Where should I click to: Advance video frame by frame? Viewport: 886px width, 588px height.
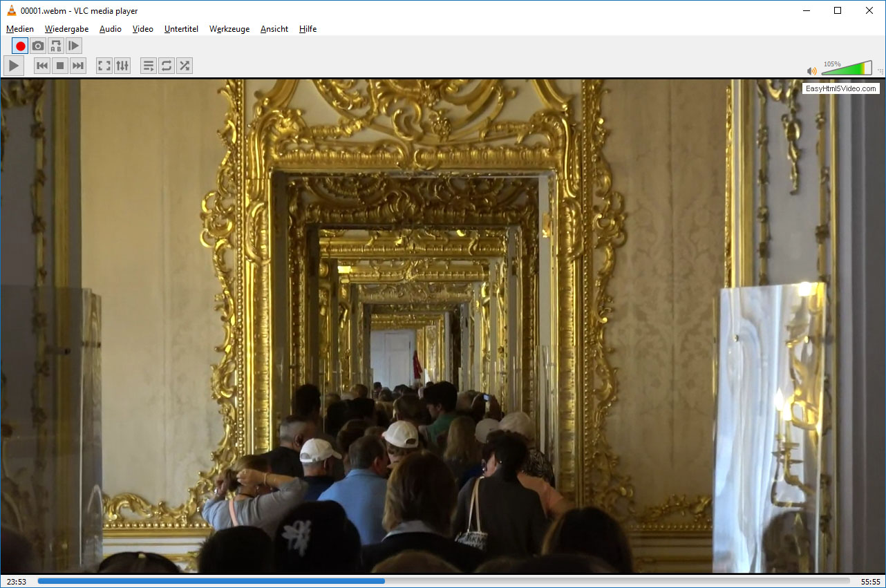tap(74, 46)
